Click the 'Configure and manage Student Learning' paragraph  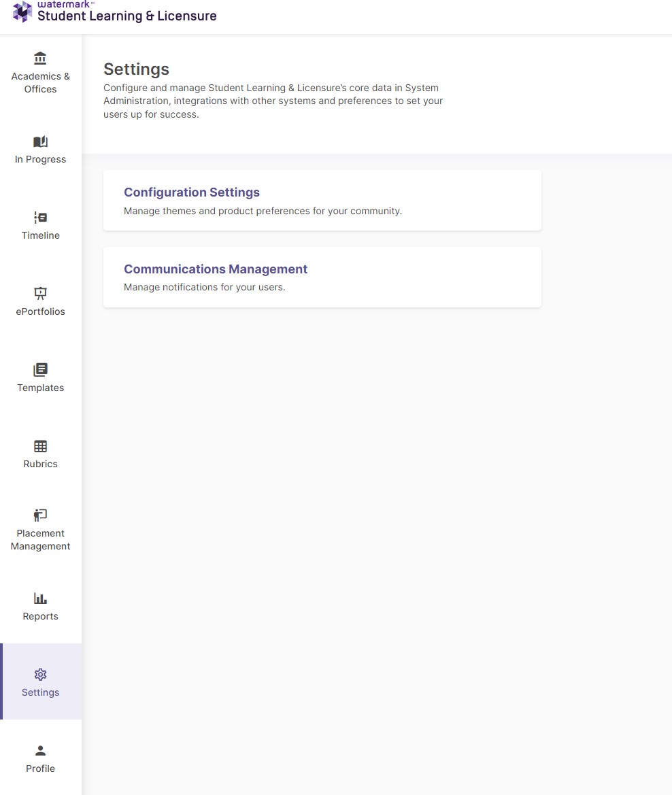click(273, 101)
